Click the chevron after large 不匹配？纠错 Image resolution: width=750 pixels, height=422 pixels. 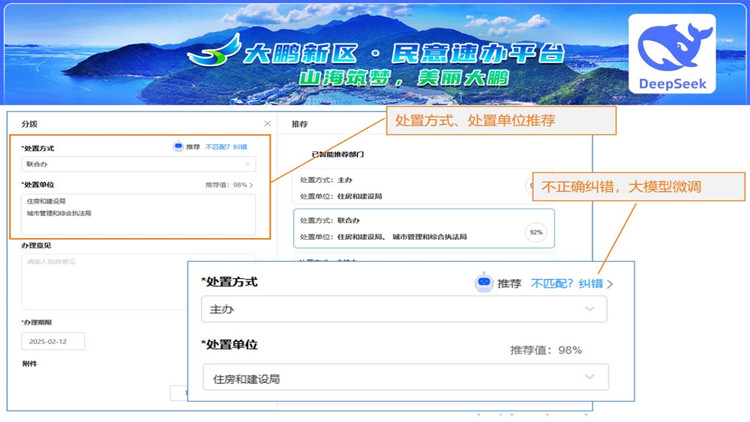610,284
